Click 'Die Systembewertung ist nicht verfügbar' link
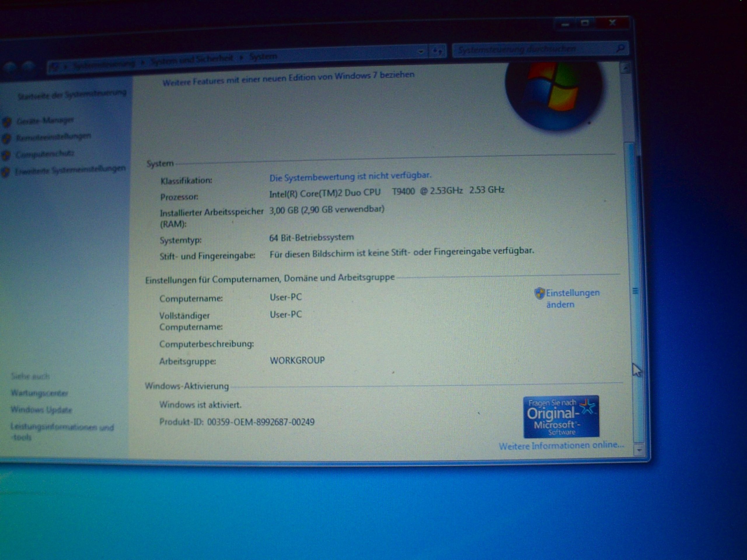The image size is (747, 560). tap(350, 176)
